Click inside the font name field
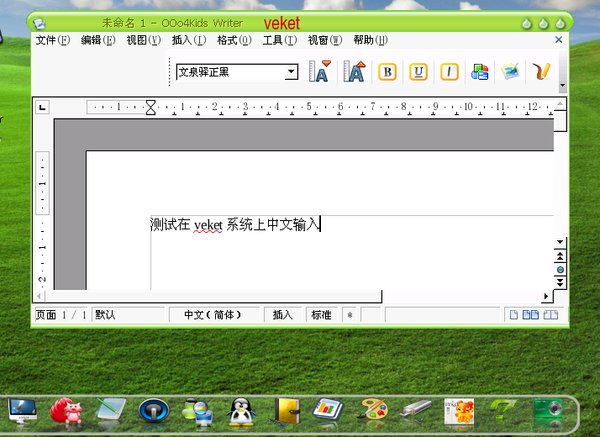 pos(231,72)
